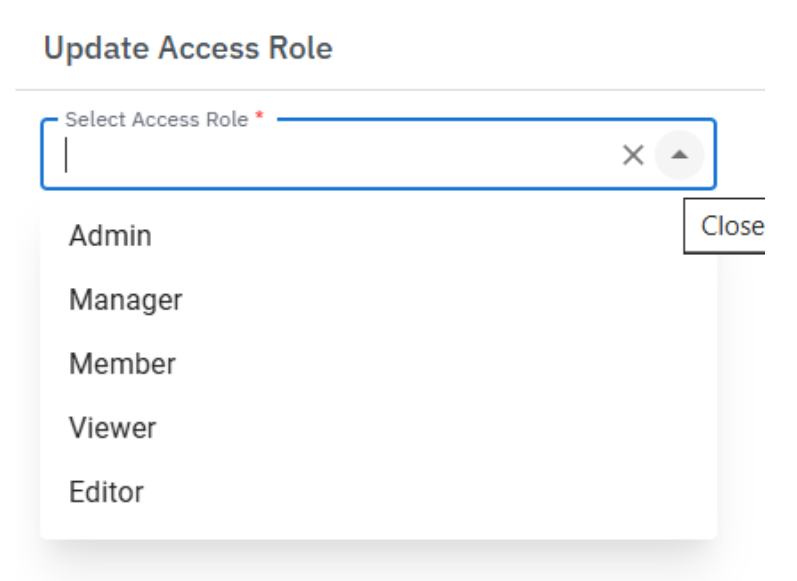Click the red required asterisk

[x=259, y=115]
